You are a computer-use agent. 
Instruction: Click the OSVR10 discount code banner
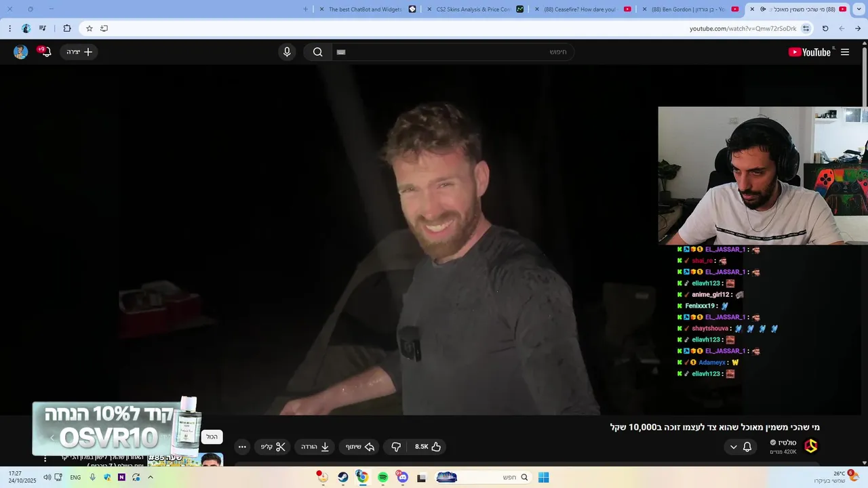click(116, 428)
